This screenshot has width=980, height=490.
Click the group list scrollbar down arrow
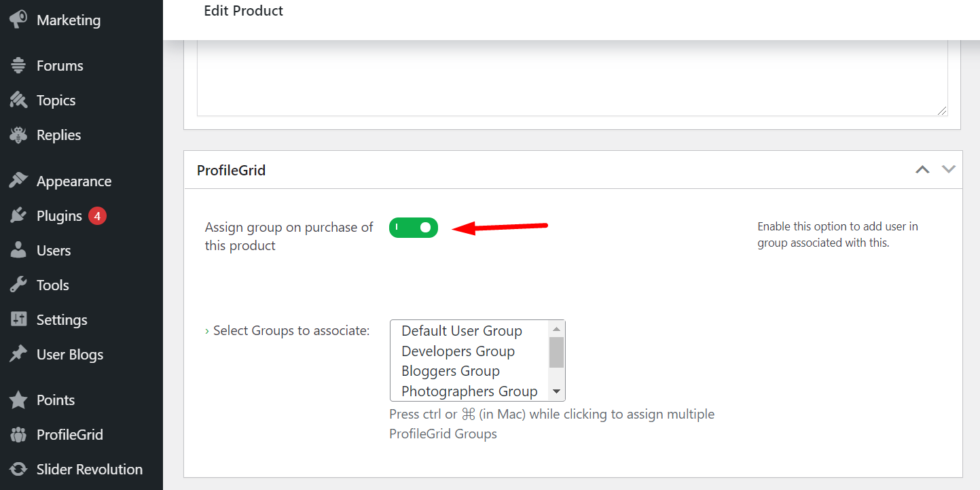point(556,391)
